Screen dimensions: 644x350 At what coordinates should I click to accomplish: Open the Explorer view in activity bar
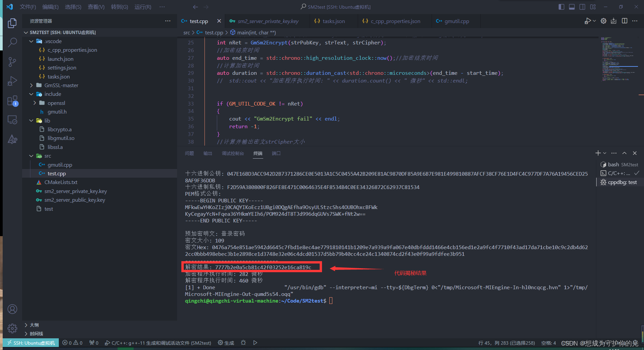tap(12, 23)
